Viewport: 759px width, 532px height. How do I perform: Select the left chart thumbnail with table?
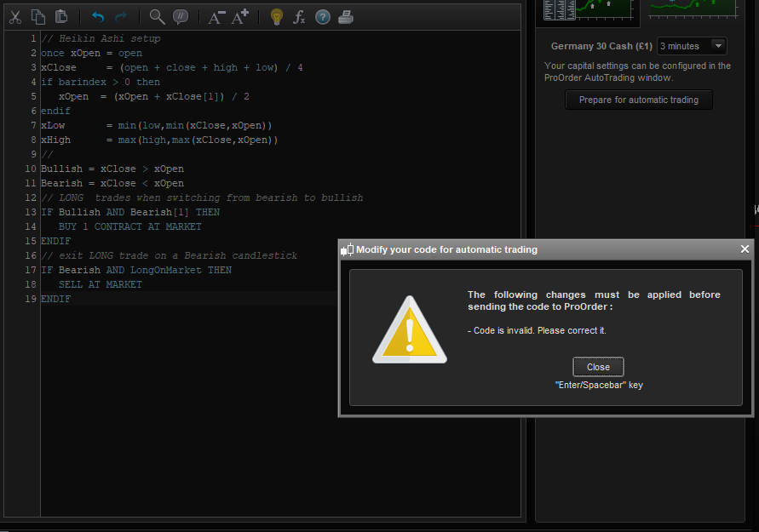tap(588, 10)
